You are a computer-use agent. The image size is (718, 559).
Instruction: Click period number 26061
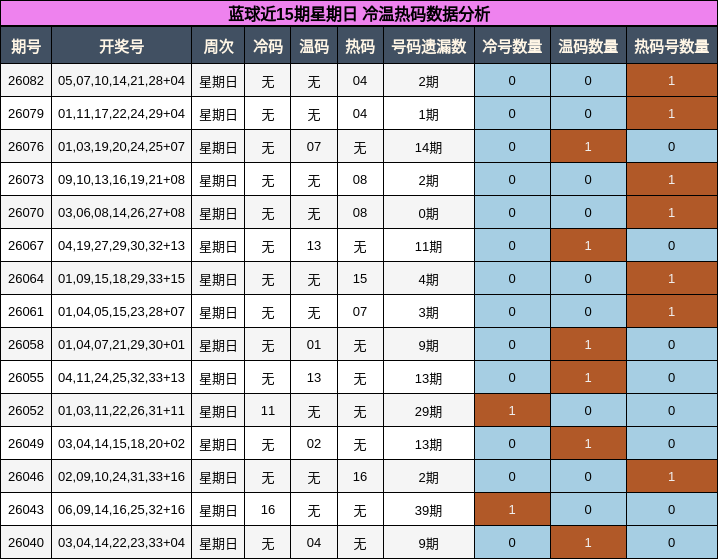click(26, 311)
